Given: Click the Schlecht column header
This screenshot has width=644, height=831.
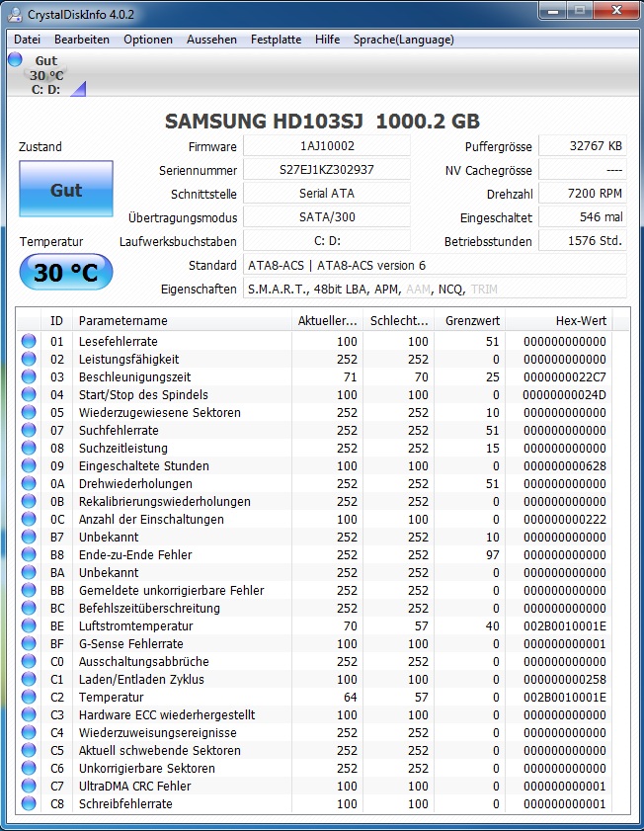Looking at the screenshot, I should (x=399, y=320).
